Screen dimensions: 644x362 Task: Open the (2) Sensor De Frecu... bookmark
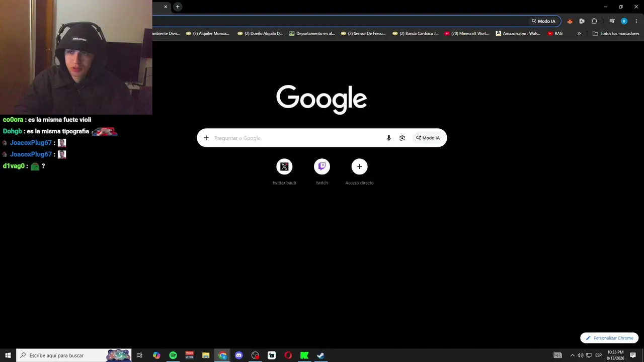click(363, 34)
